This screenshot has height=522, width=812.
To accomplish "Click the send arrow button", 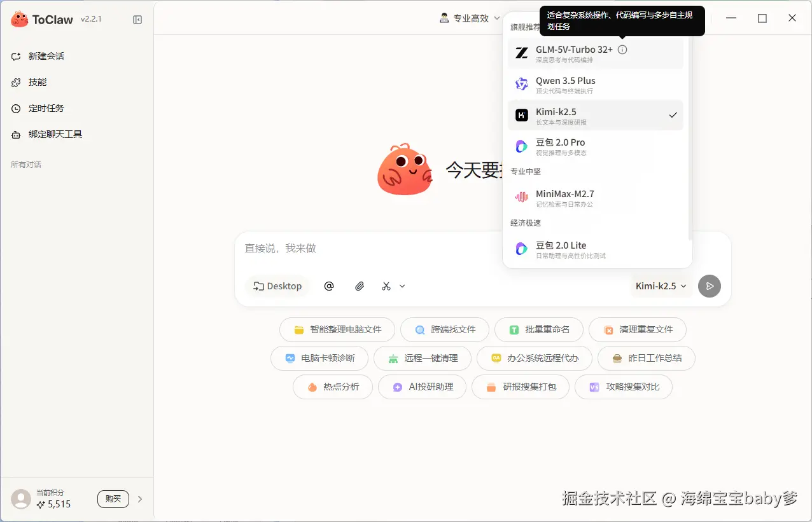I will 710,286.
